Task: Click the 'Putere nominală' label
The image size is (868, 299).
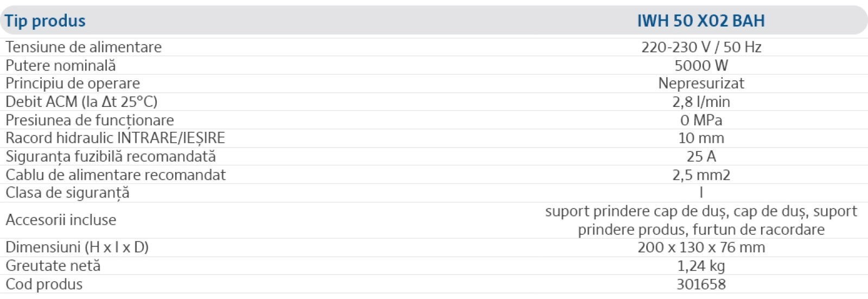Action: tap(61, 66)
